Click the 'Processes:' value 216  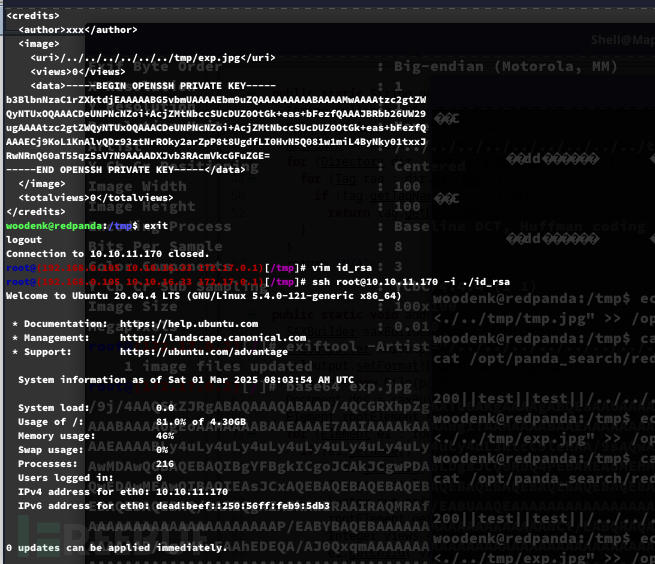click(165, 464)
